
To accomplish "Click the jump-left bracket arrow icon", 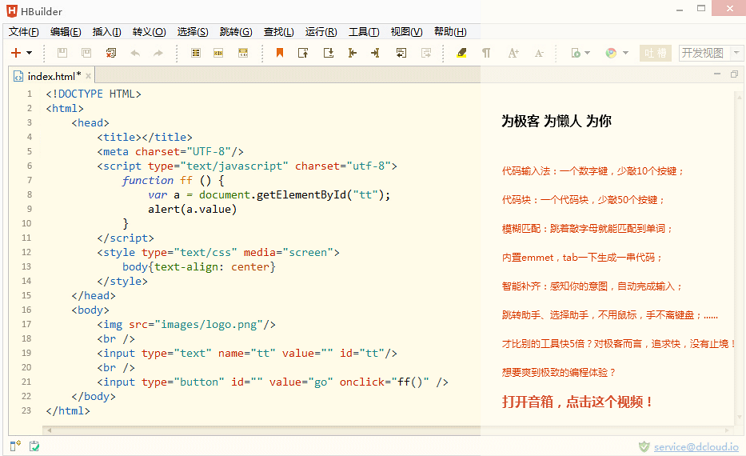I will (x=352, y=53).
